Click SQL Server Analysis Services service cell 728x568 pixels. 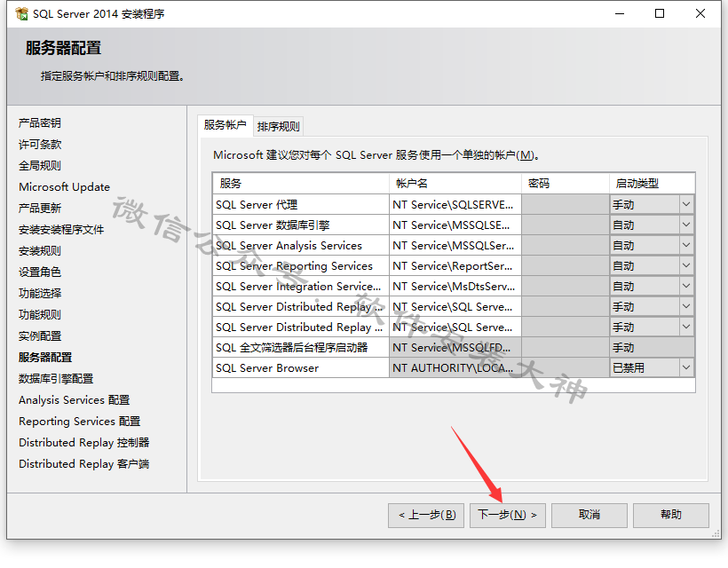pyautogui.click(x=301, y=245)
